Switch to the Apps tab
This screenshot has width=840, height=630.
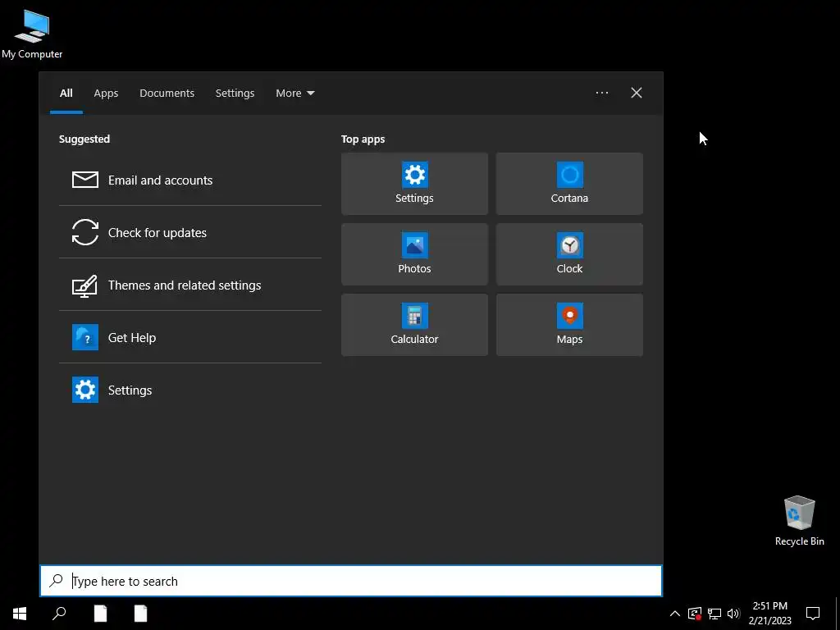click(x=106, y=94)
